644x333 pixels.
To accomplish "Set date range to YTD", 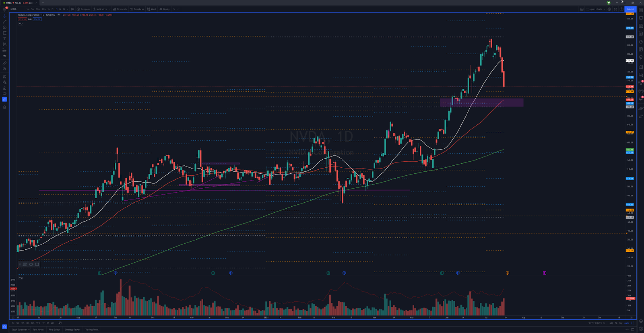I will 38,323.
